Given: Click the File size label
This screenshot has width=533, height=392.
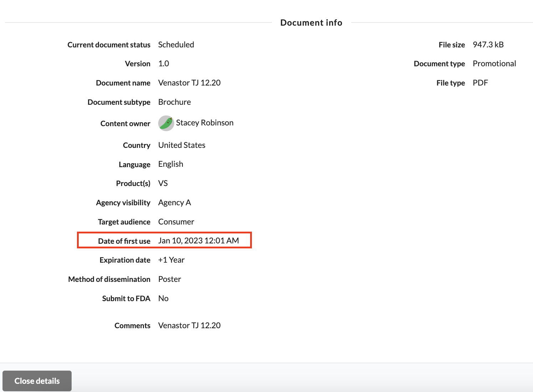Looking at the screenshot, I should tap(452, 45).
